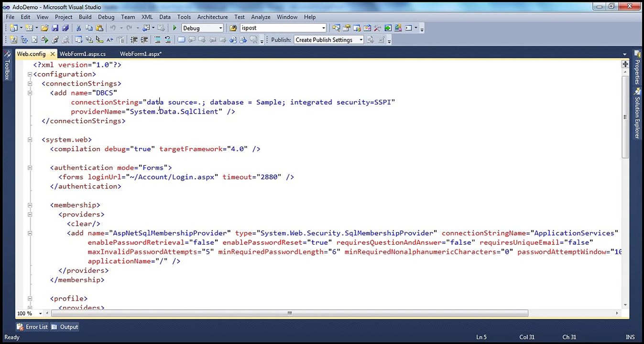Screen dimensions: 644x344
Task: Start debugging with the green play icon
Action: 175,28
